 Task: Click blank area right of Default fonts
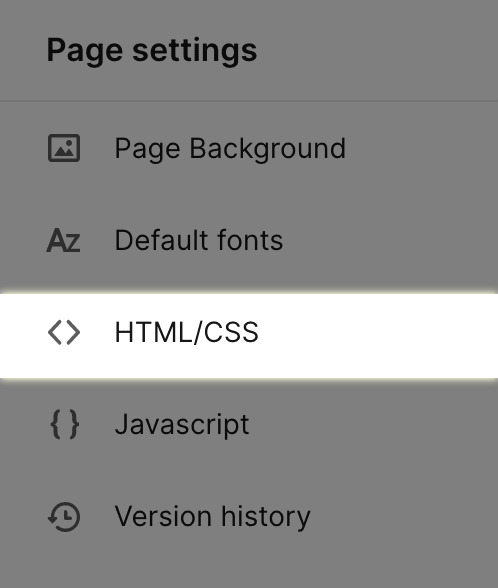pyautogui.click(x=390, y=240)
